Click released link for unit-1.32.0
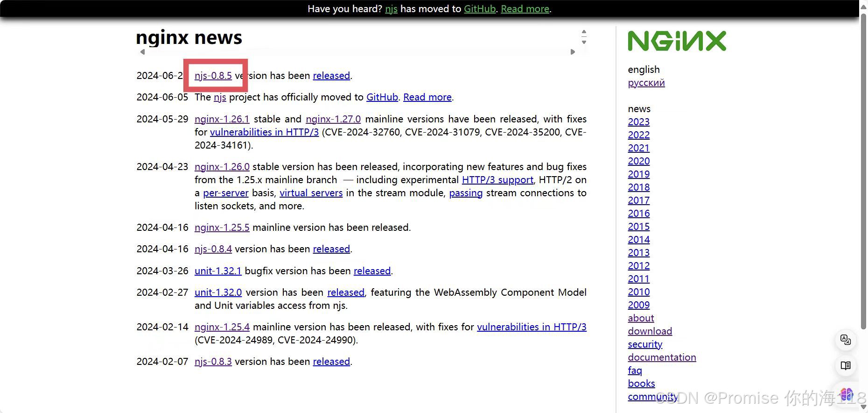Viewport: 868px width, 413px height. pos(346,292)
